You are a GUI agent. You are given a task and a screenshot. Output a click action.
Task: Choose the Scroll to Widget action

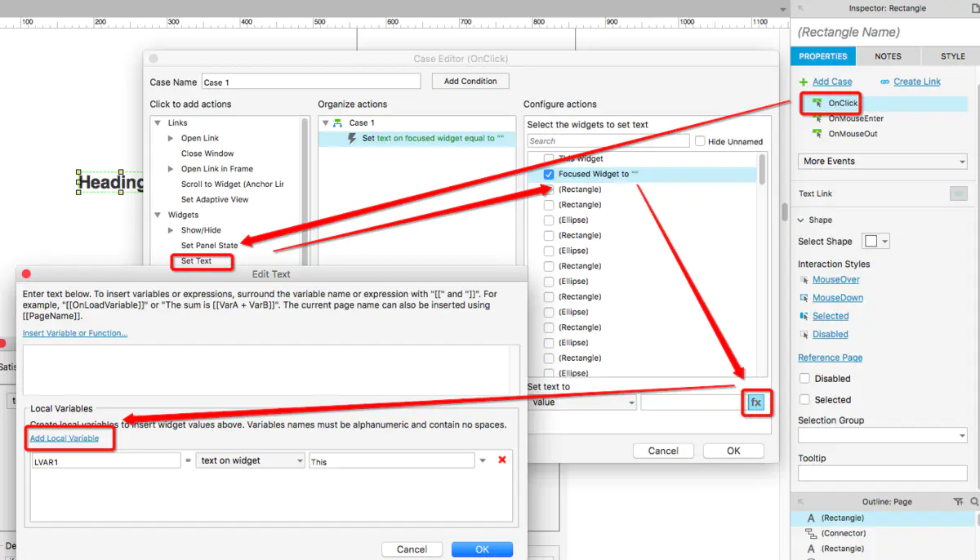pyautogui.click(x=233, y=184)
